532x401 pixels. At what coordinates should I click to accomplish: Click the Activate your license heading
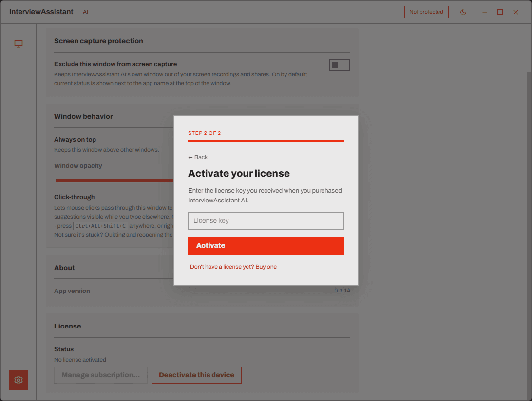tap(239, 173)
